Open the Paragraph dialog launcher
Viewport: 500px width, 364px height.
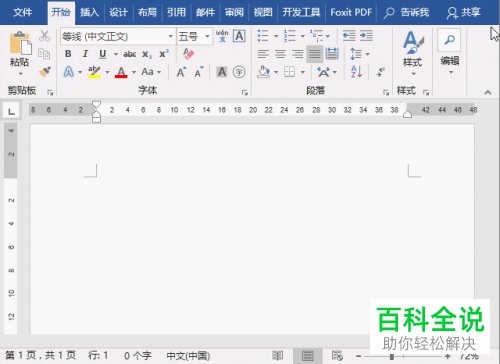pyautogui.click(x=386, y=92)
